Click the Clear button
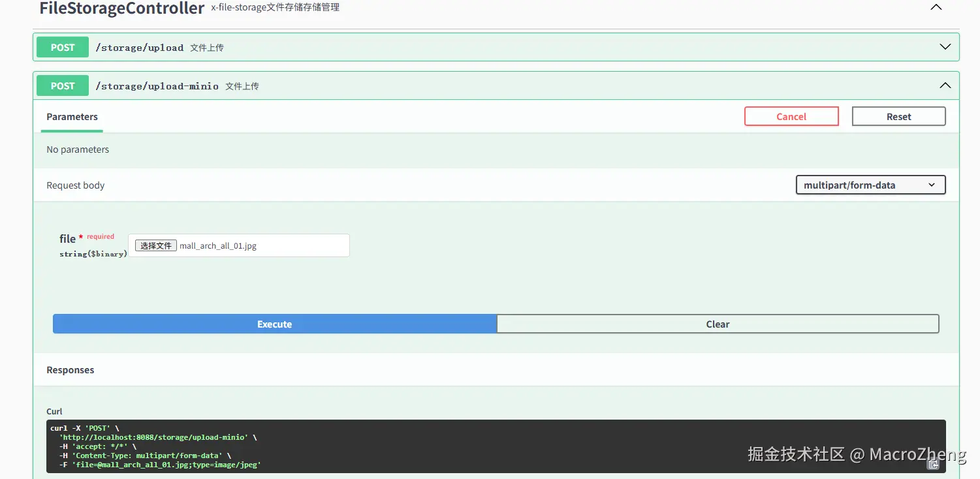980x479 pixels. coord(718,324)
